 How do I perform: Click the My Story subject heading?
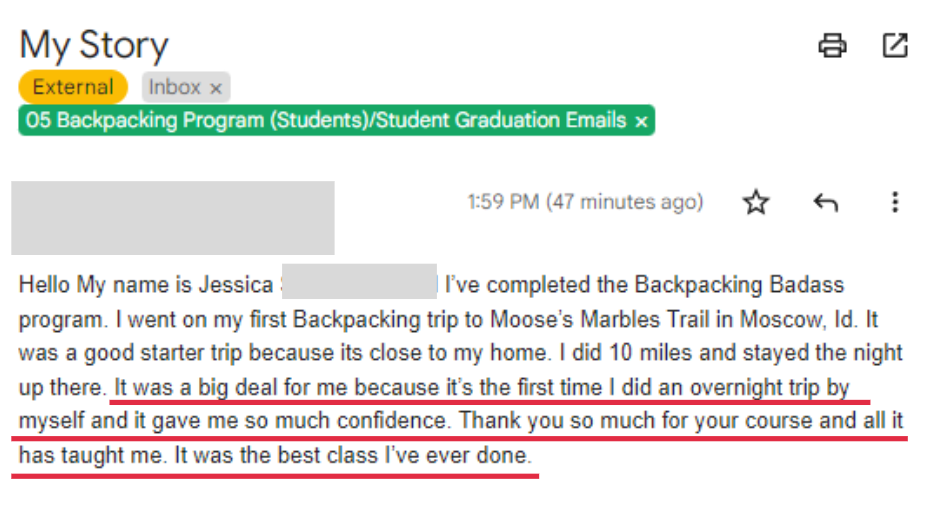pyautogui.click(x=94, y=45)
